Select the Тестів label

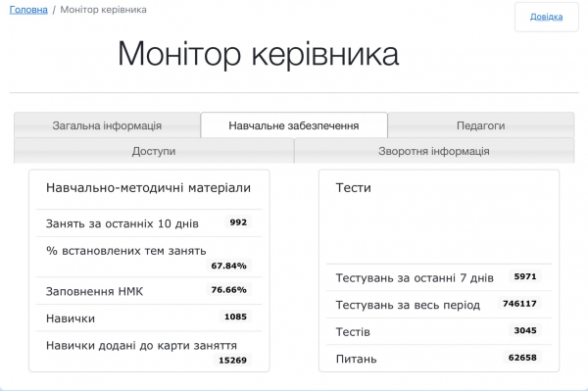pos(353,332)
